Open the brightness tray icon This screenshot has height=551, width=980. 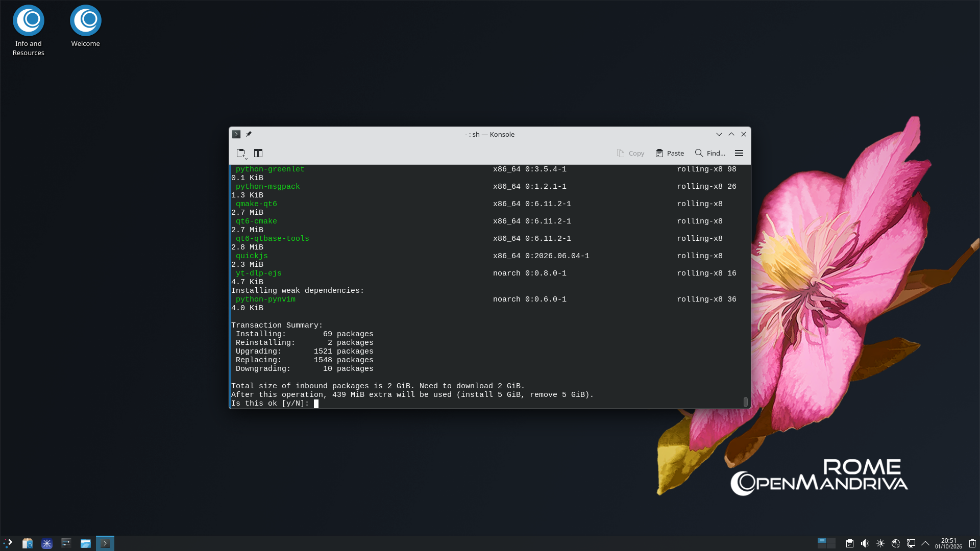pos(880,543)
